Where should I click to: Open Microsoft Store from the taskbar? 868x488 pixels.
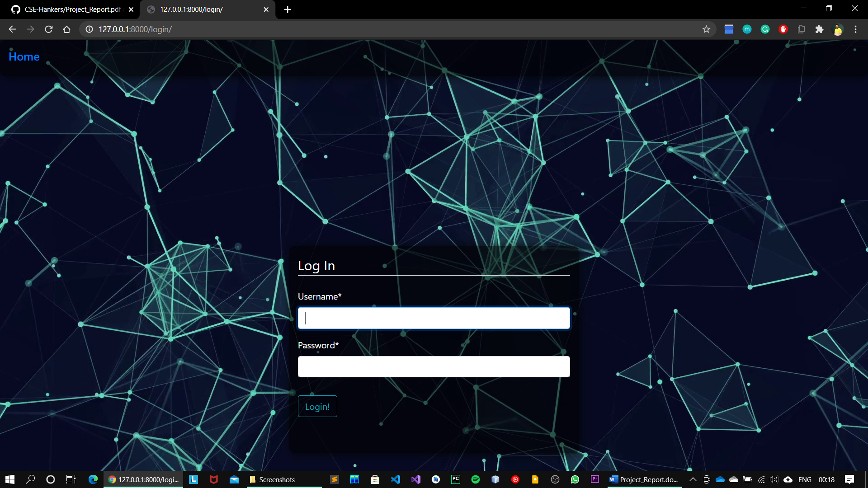375,479
